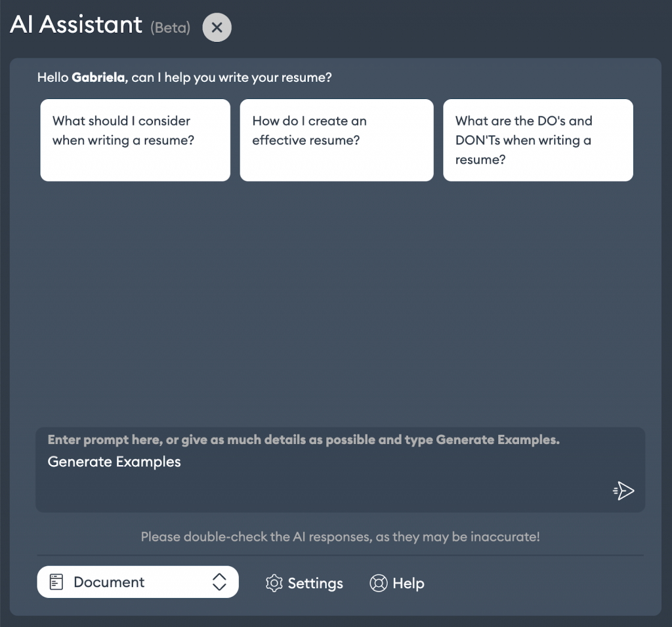
Task: Collapse the Document picker using its double arrows
Action: pyautogui.click(x=220, y=582)
